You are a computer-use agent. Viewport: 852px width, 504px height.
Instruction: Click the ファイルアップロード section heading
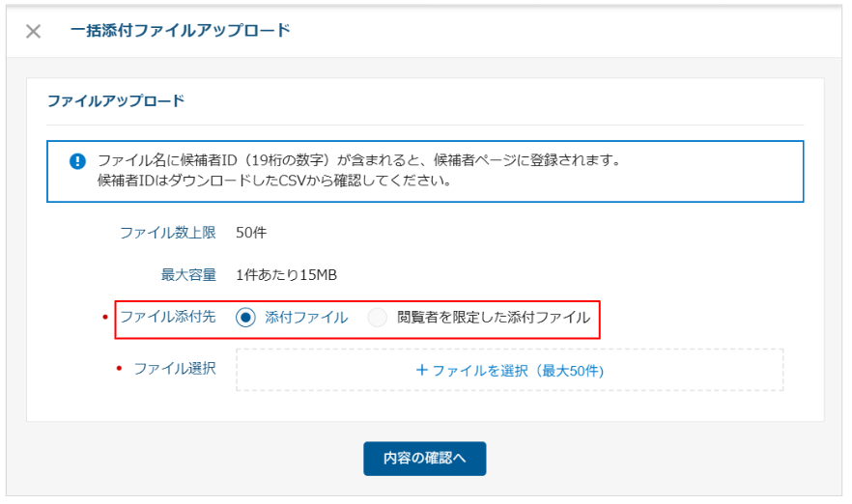point(115,100)
